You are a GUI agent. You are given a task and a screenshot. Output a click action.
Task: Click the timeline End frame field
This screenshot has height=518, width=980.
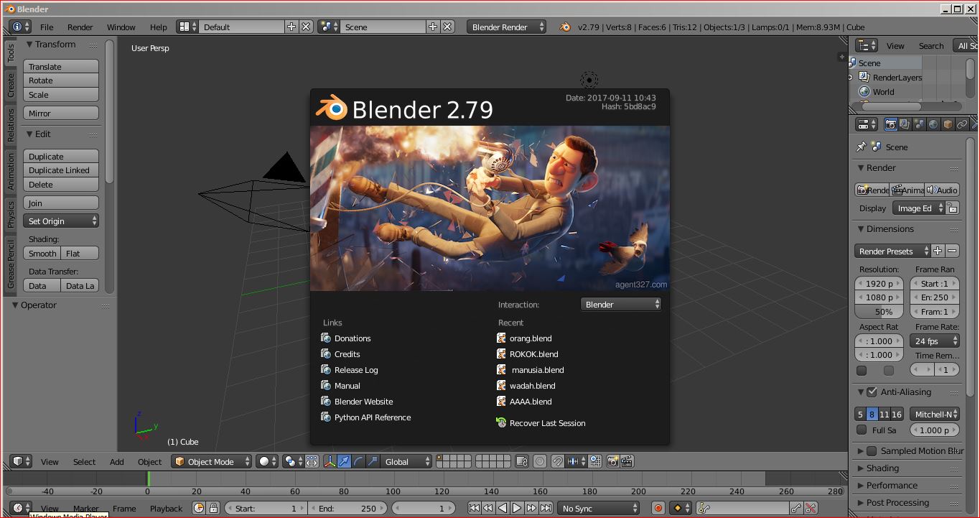pos(348,508)
